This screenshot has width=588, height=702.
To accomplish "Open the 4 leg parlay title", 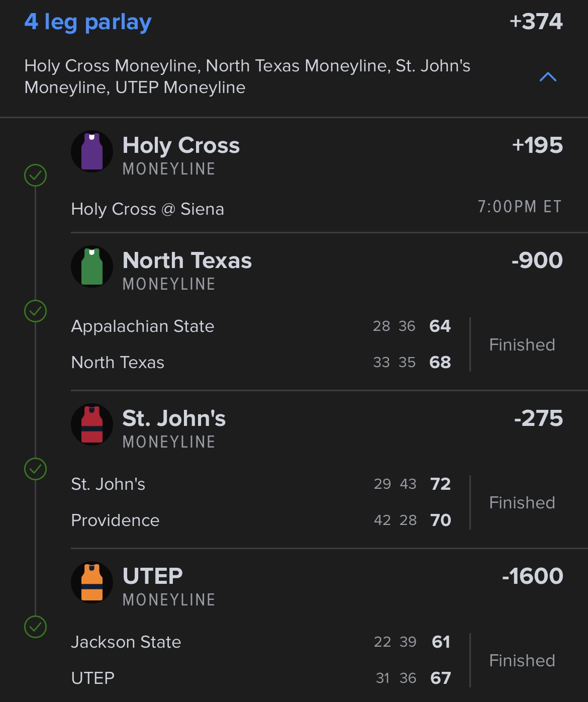I will coord(88,22).
